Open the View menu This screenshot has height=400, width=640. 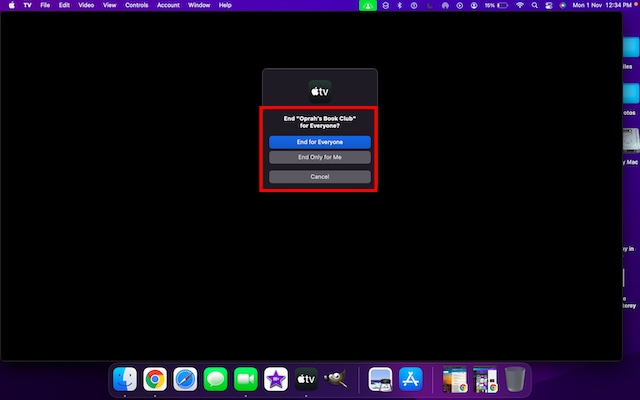coord(109,5)
